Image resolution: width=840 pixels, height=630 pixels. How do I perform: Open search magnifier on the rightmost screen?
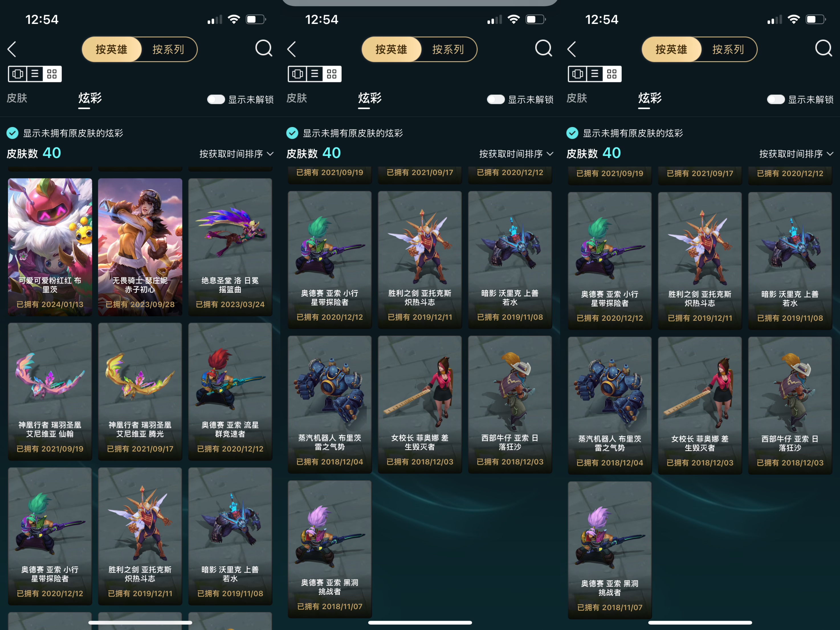point(823,49)
